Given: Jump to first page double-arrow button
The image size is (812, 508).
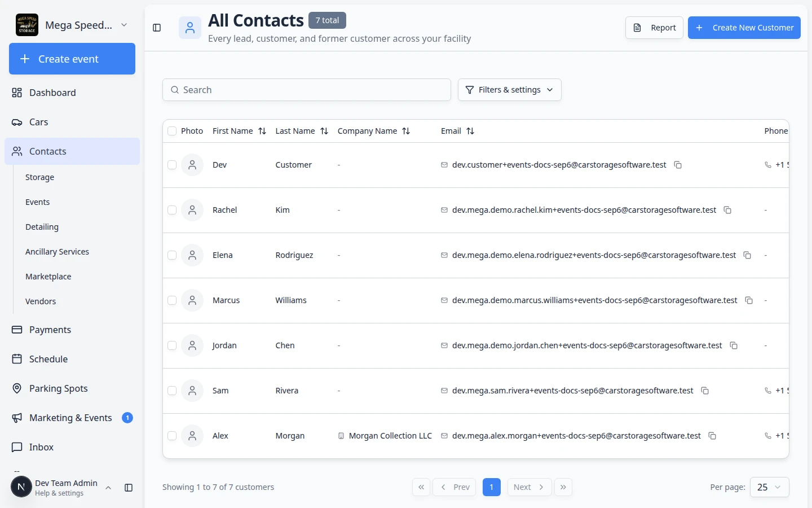Looking at the screenshot, I should point(421,487).
